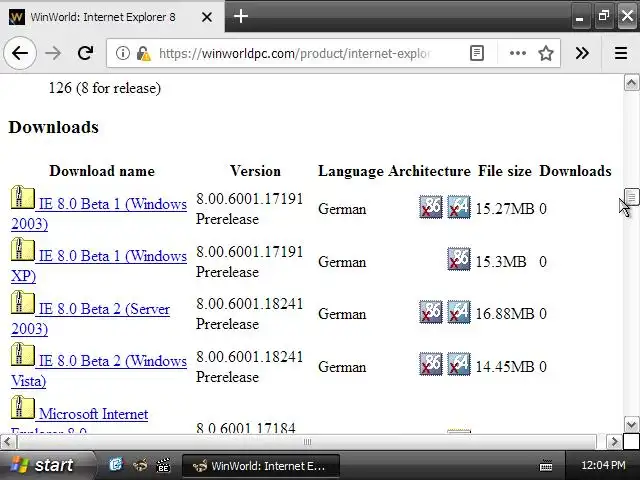
Task: Click the 15.27MB file size cell
Action: click(505, 209)
